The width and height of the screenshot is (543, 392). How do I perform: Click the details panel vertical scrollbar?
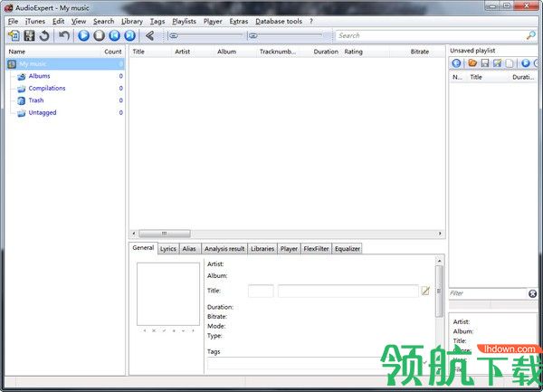click(440, 291)
